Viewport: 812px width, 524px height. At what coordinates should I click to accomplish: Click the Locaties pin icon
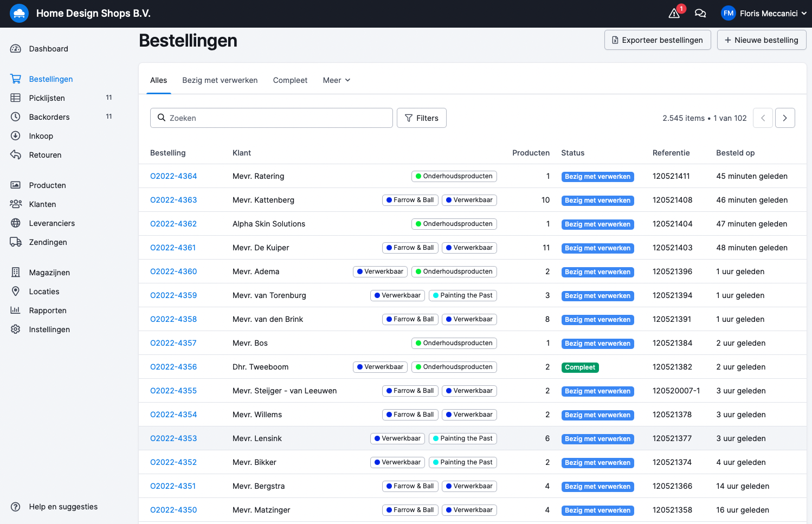tap(16, 292)
